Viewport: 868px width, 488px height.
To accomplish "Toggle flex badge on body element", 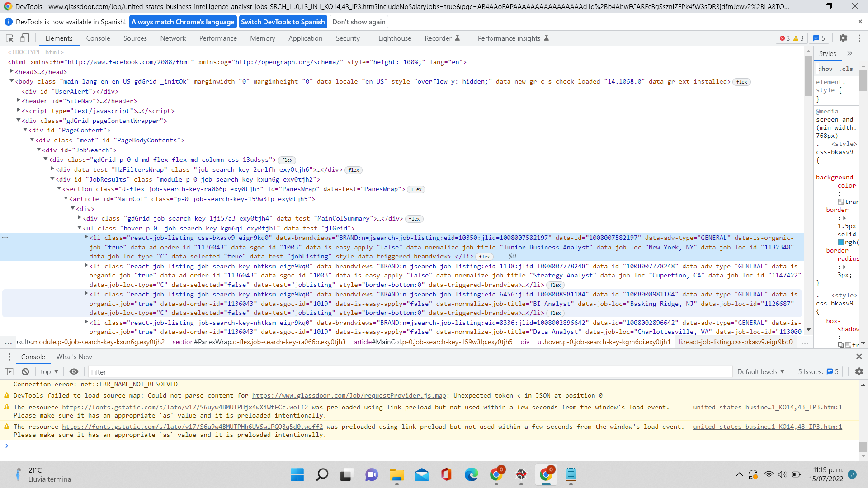I will tap(741, 82).
